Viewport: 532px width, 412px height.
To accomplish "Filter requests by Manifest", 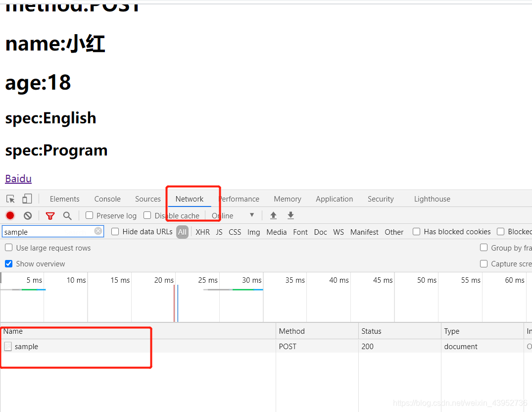I will [364, 232].
